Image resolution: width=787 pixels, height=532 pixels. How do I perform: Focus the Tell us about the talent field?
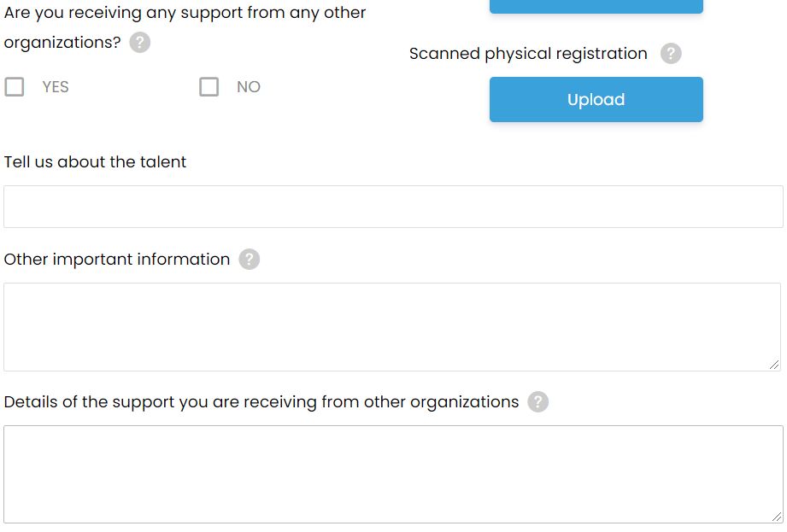393,207
